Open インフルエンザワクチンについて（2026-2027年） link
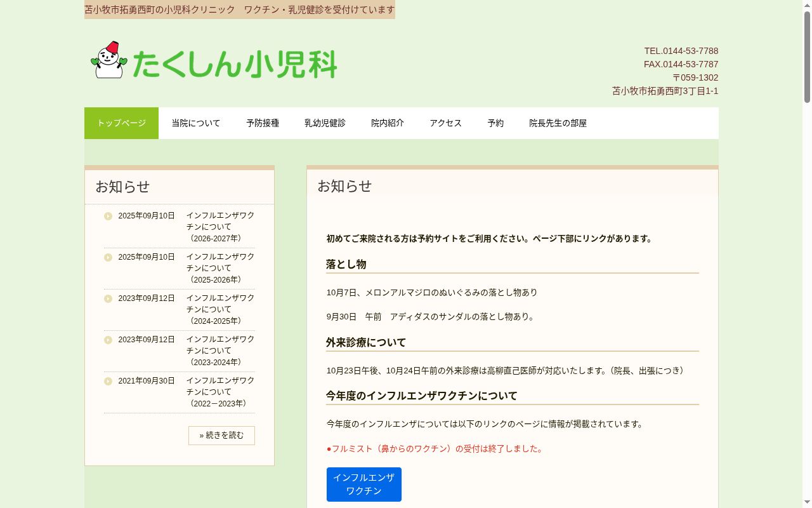 click(220, 227)
